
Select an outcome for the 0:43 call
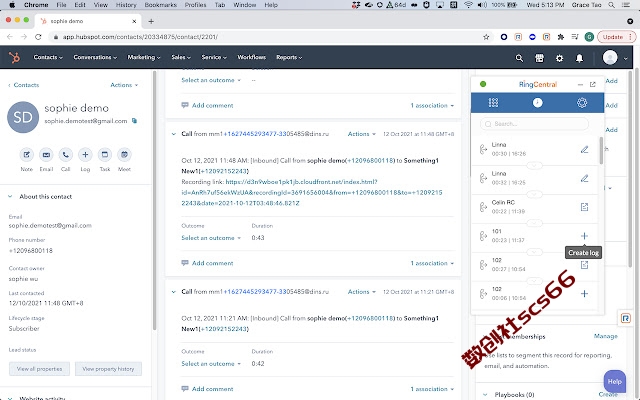click(211, 238)
